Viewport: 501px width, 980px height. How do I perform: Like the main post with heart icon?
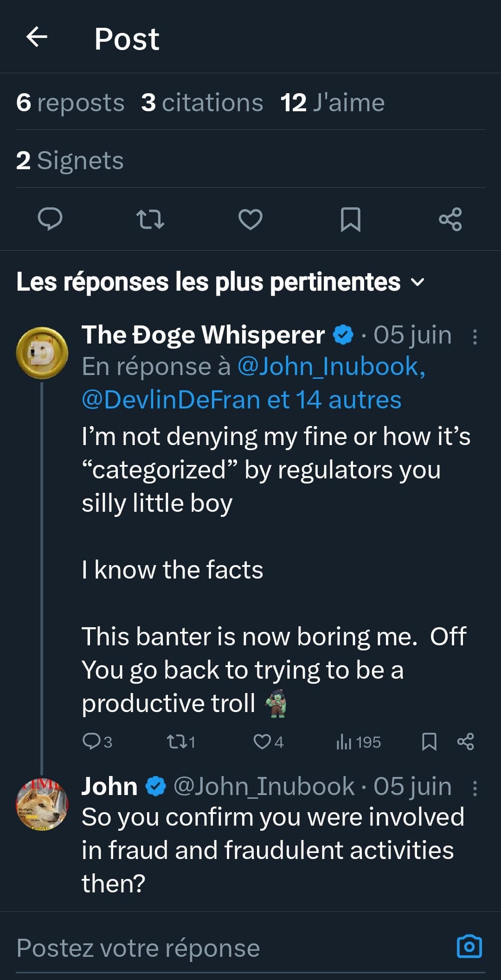250,219
